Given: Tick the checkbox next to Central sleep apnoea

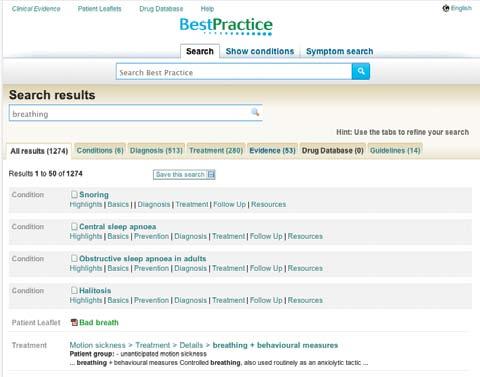Looking at the screenshot, I should pyautogui.click(x=74, y=226).
